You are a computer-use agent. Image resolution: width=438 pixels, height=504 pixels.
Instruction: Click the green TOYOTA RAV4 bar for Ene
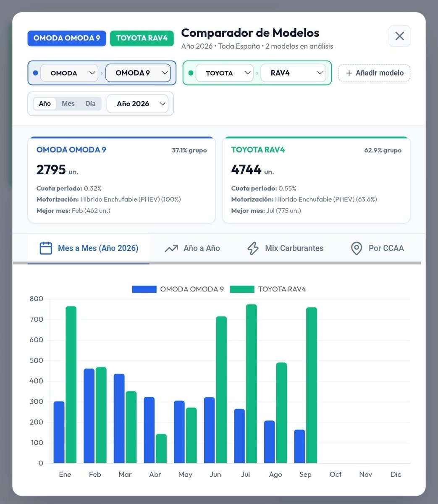pyautogui.click(x=71, y=385)
